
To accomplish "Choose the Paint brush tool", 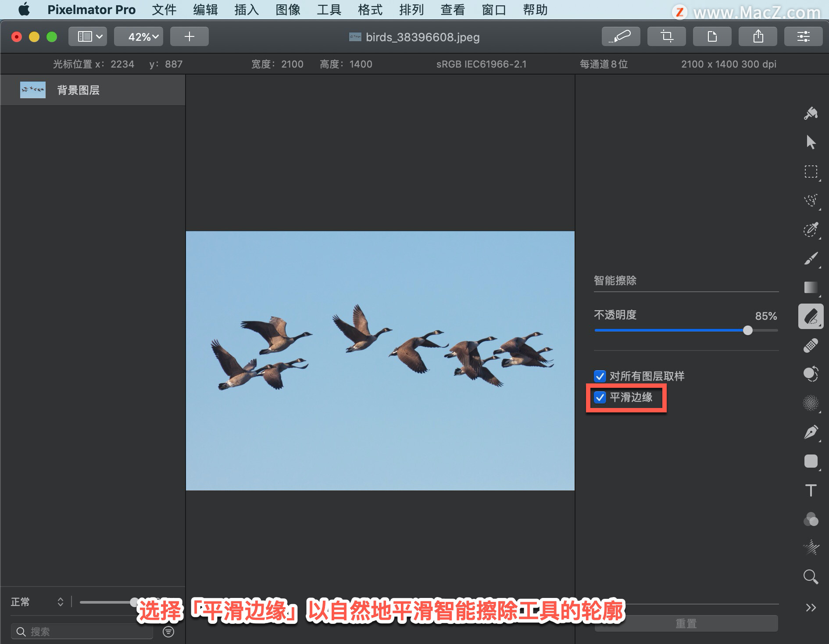I will click(811, 258).
